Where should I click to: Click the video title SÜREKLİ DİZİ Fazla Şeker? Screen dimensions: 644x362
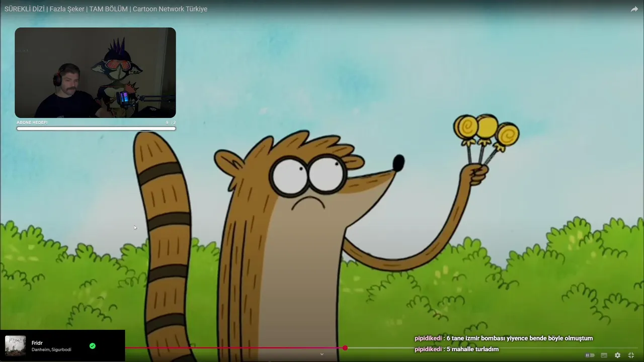click(x=106, y=9)
